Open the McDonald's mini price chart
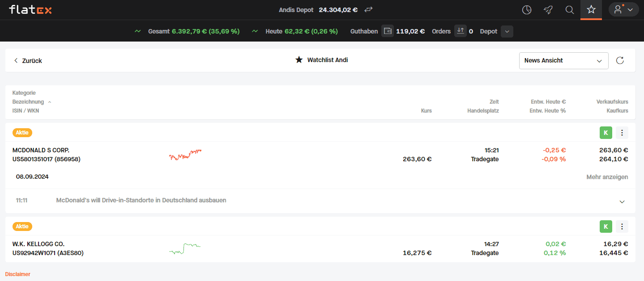Viewport: 644px width, 281px height. [x=185, y=155]
